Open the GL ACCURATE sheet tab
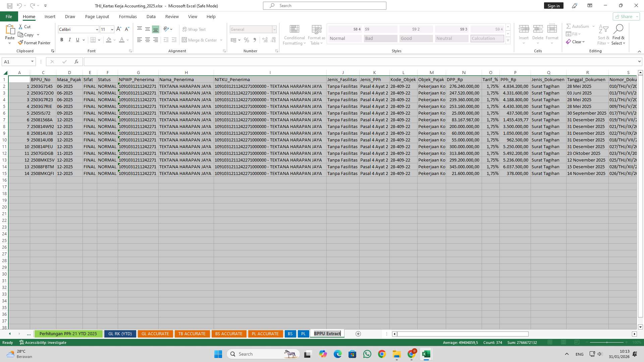Screen dimensions: 644x362 (155, 334)
